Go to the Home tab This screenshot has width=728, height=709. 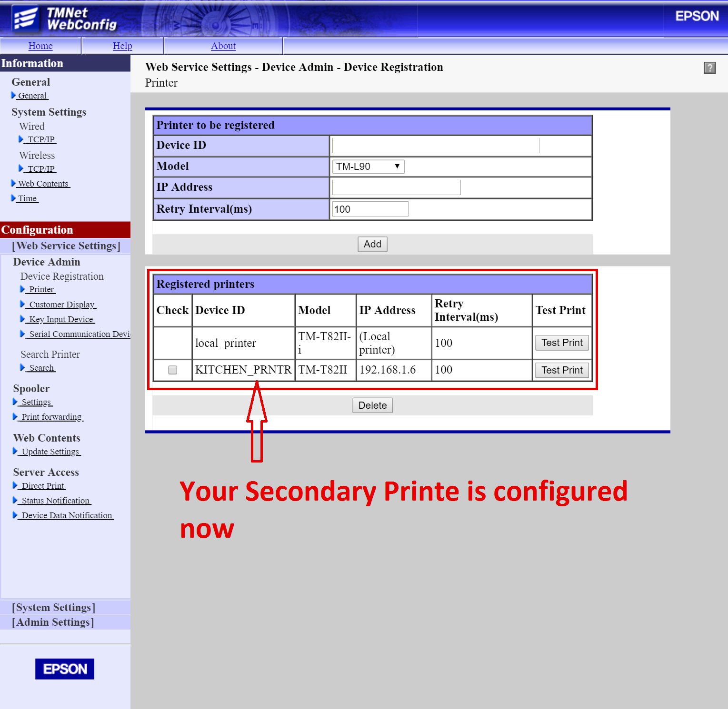(40, 46)
